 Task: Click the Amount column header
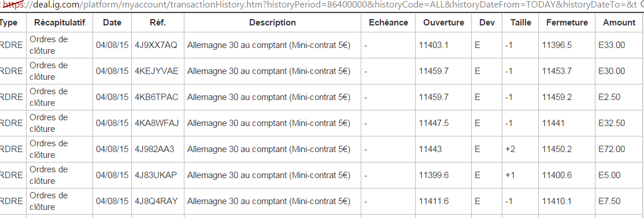(619, 23)
